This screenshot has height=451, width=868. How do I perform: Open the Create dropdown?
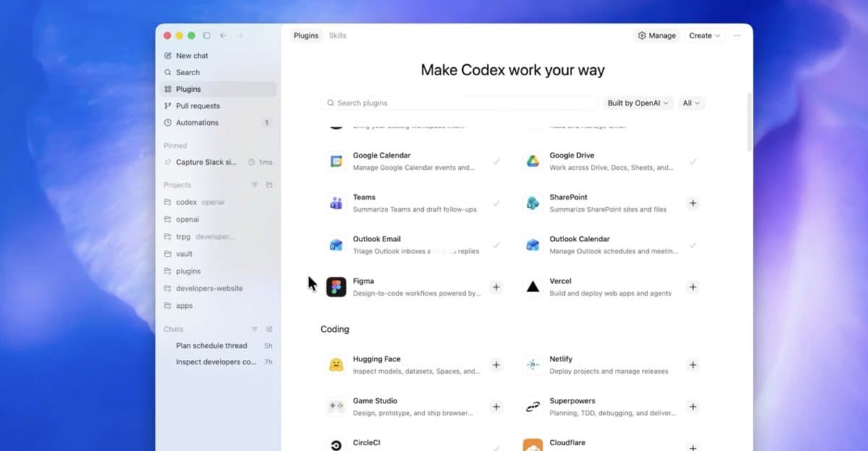pyautogui.click(x=702, y=35)
